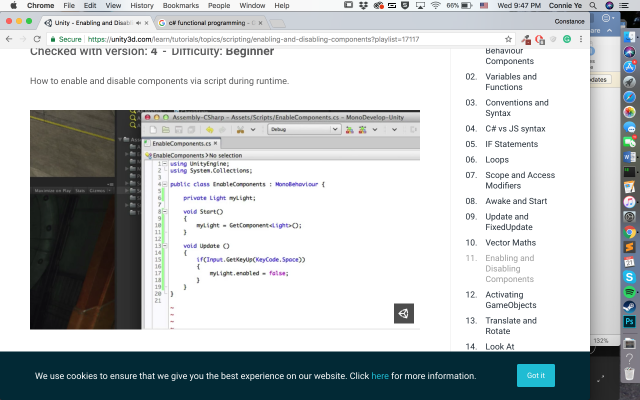Image resolution: width=640 pixels, height=400 pixels.
Task: Open lesson 12 Activating GameObjects
Action: (x=511, y=300)
